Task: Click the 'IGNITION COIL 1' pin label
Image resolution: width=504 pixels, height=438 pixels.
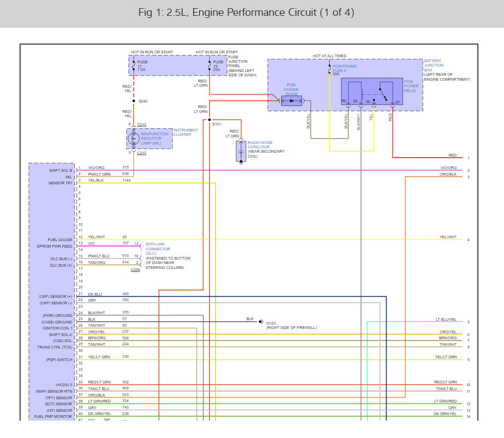Action: 57,328
